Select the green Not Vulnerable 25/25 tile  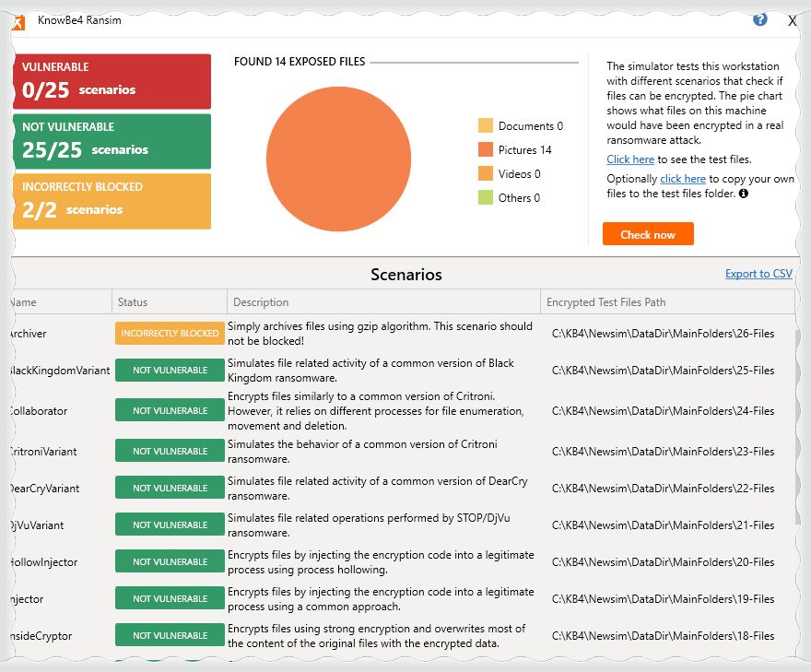click(x=112, y=141)
